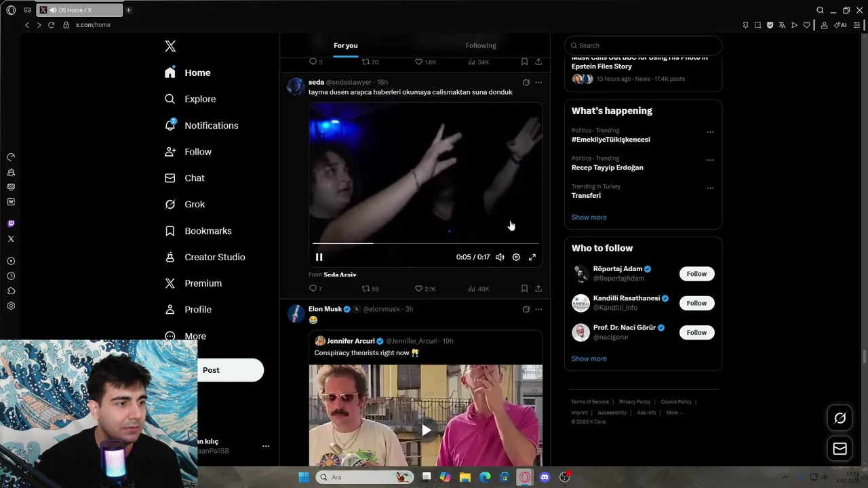Play the Jennifer Arcuri quoted video
Viewport: 868px width, 488px height.
[x=426, y=430]
